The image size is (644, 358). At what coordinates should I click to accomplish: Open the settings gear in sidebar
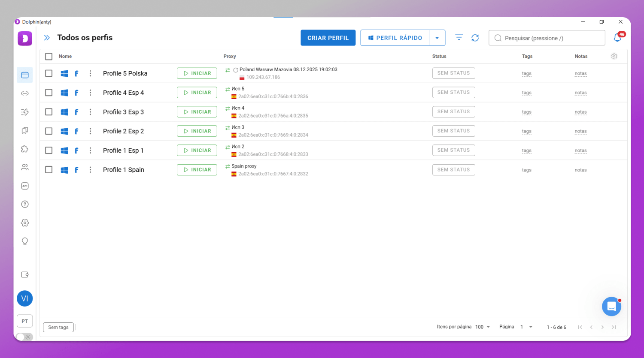[x=25, y=223]
